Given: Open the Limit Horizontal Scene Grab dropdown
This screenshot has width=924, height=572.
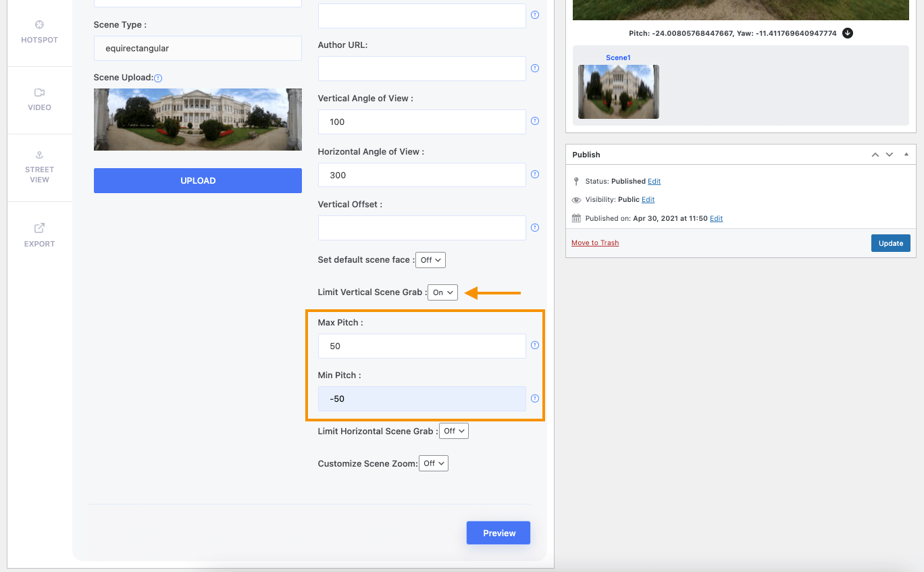Looking at the screenshot, I should tap(453, 431).
